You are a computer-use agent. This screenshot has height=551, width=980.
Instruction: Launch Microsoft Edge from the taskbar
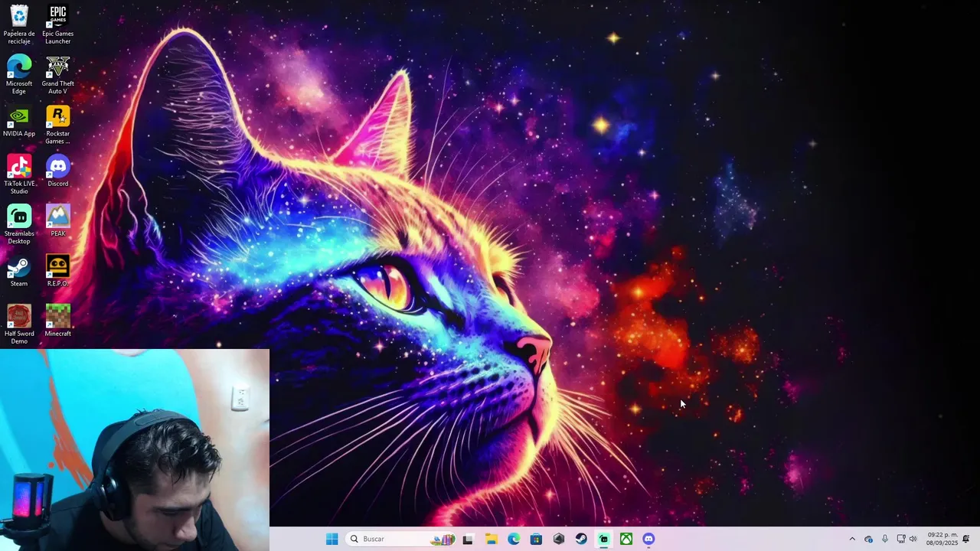click(x=514, y=539)
